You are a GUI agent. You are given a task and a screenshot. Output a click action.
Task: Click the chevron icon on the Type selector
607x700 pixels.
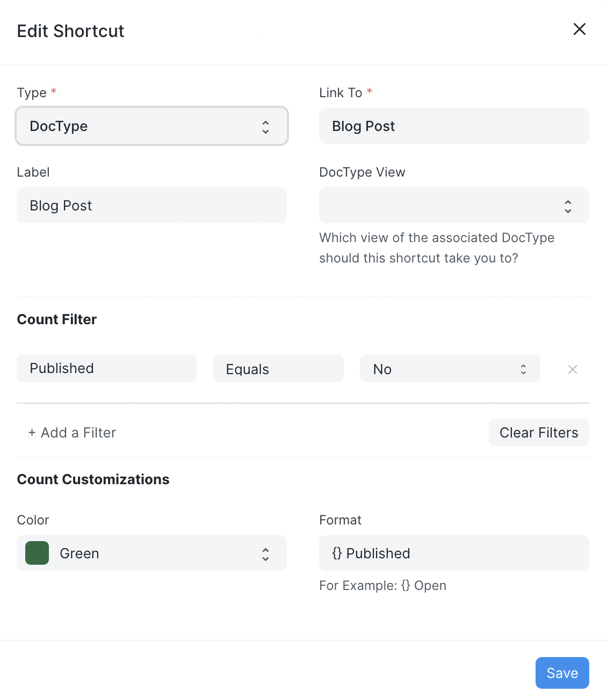(265, 126)
